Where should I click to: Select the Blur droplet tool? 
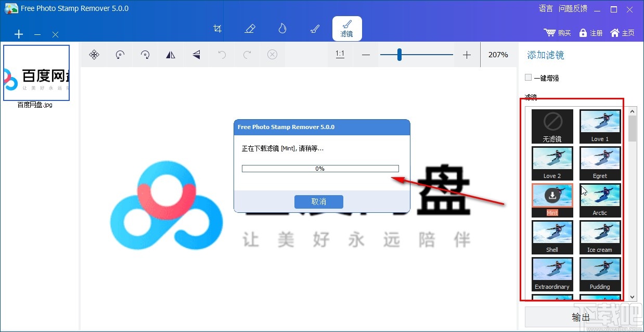point(282,29)
